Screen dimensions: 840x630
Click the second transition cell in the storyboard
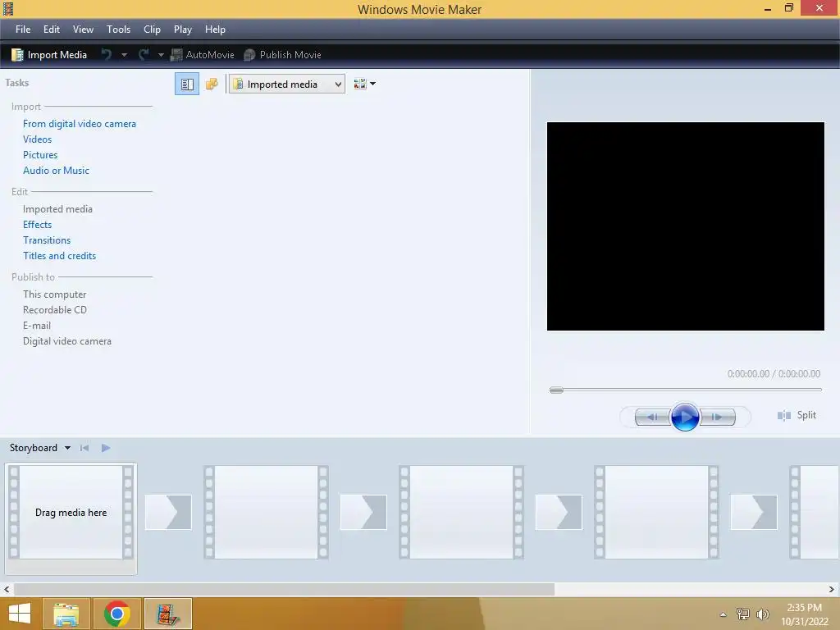point(363,512)
